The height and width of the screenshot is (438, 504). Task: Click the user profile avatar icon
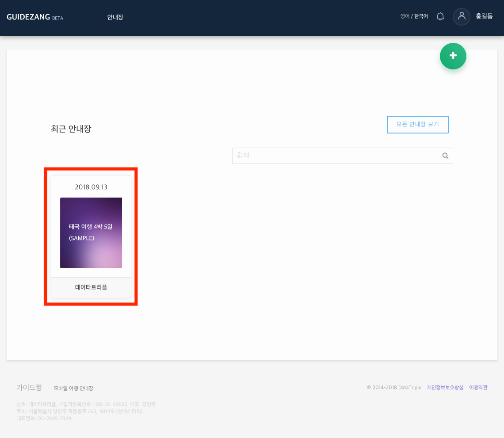pos(462,16)
